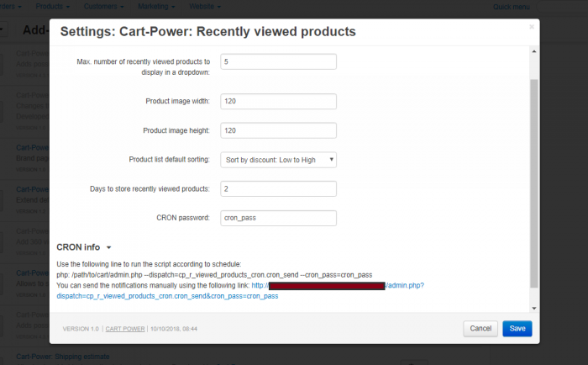The width and height of the screenshot is (588, 365).
Task: Open the Customers menu
Action: tap(103, 7)
